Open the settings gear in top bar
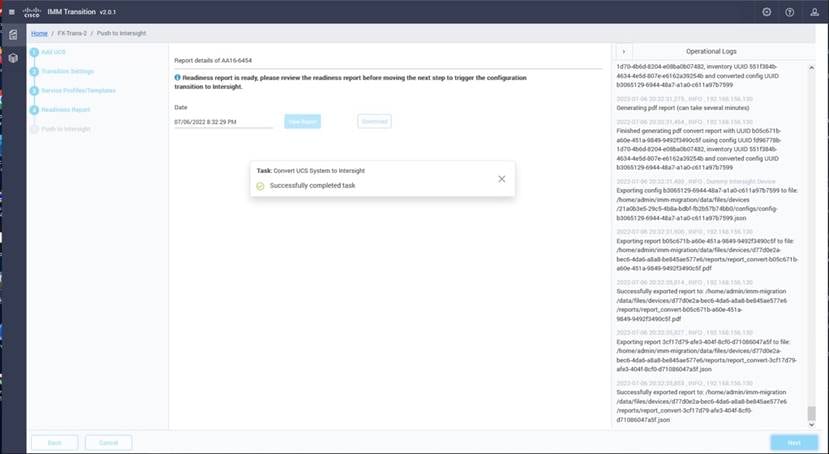This screenshot has height=454, width=829. click(x=767, y=12)
